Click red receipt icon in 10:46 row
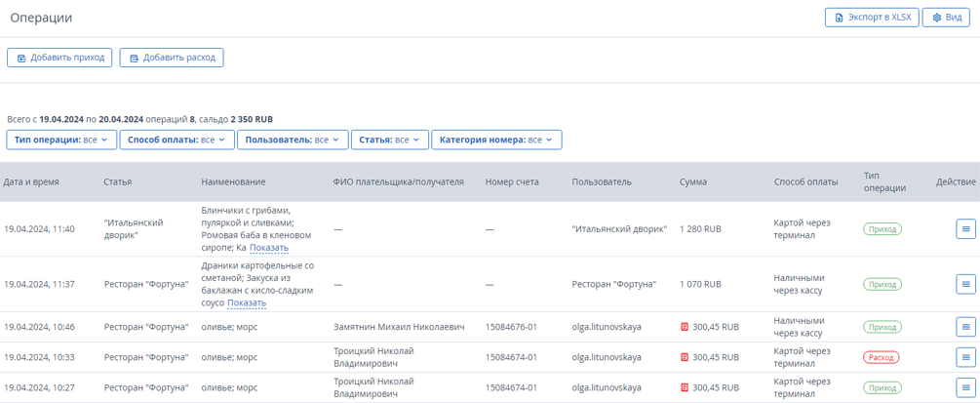The height and width of the screenshot is (403, 980). (685, 327)
